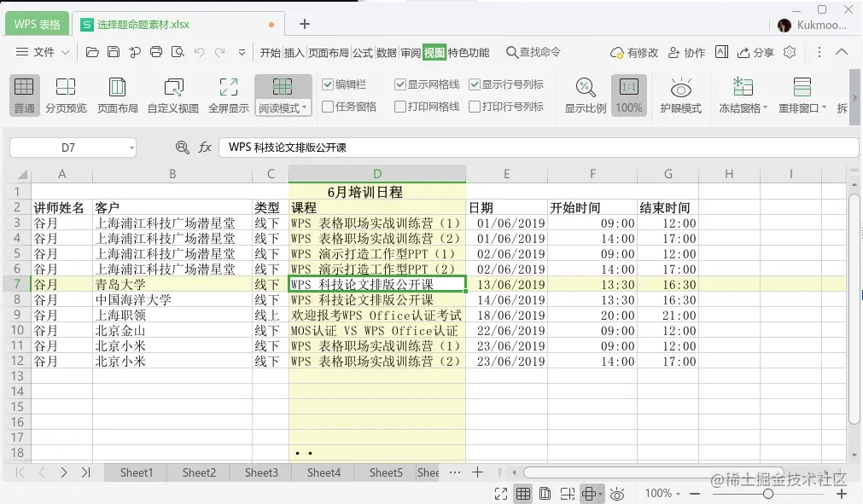Viewport: 863px width, 504px height.
Task: Open new document tab plus button
Action: tap(305, 24)
